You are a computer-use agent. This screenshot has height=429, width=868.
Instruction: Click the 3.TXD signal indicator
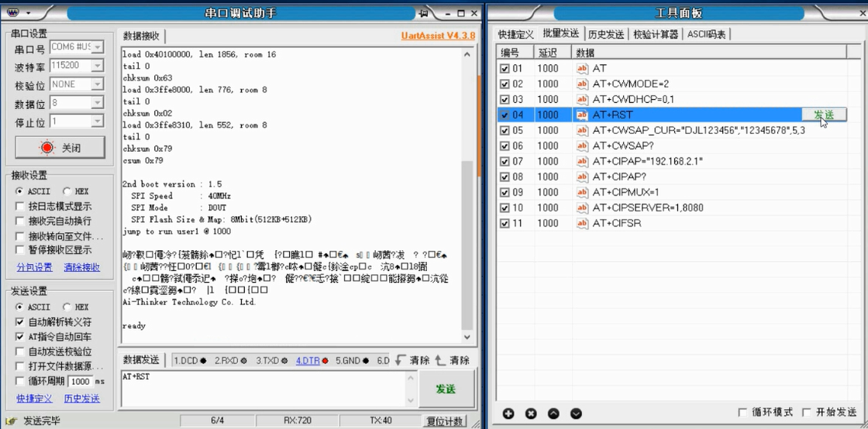point(272,361)
